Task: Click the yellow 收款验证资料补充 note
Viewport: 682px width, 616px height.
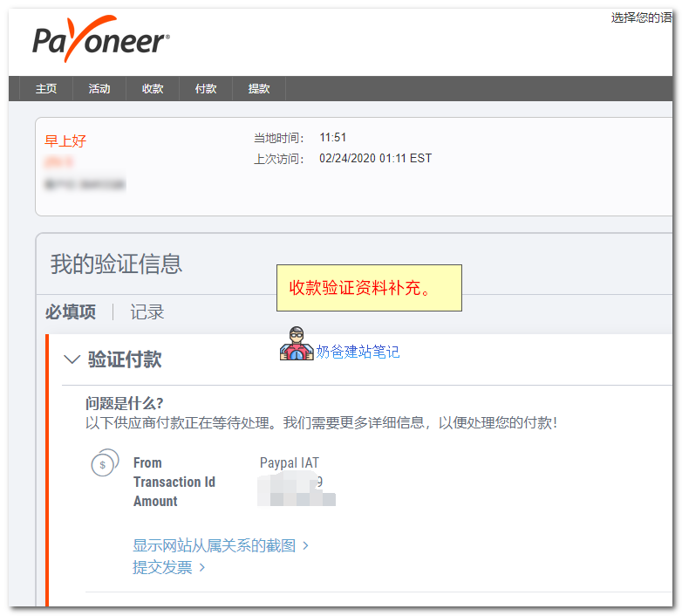Action: [x=369, y=288]
